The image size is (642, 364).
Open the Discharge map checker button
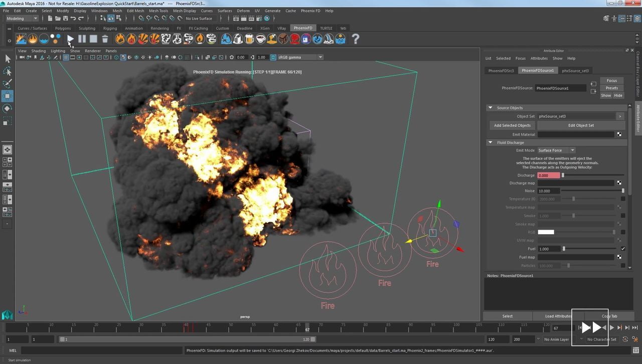[619, 183]
